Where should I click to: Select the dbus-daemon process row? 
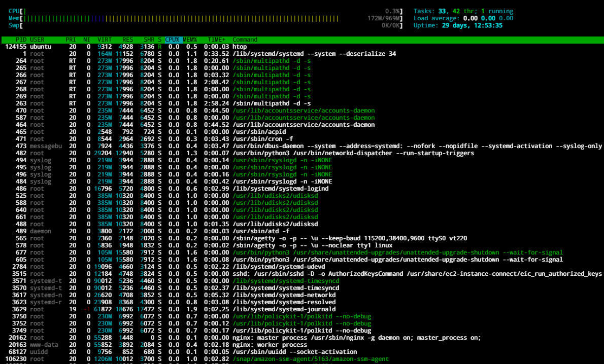[x=302, y=146]
